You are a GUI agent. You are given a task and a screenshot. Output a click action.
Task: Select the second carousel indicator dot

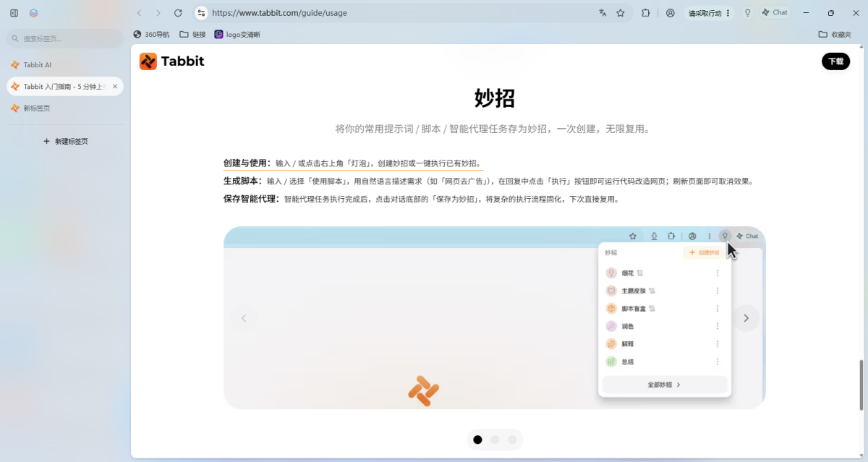[x=495, y=440]
